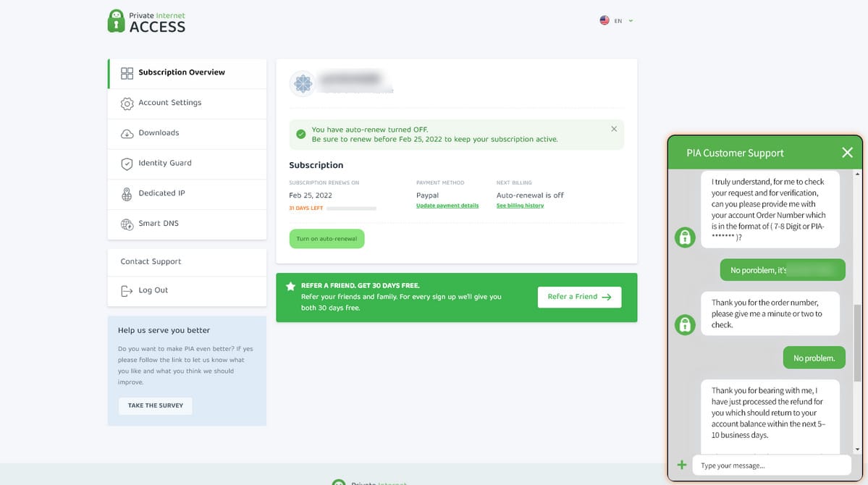Click the 'No problem.' chat bubble
Viewport: 868px width, 485px height.
814,358
